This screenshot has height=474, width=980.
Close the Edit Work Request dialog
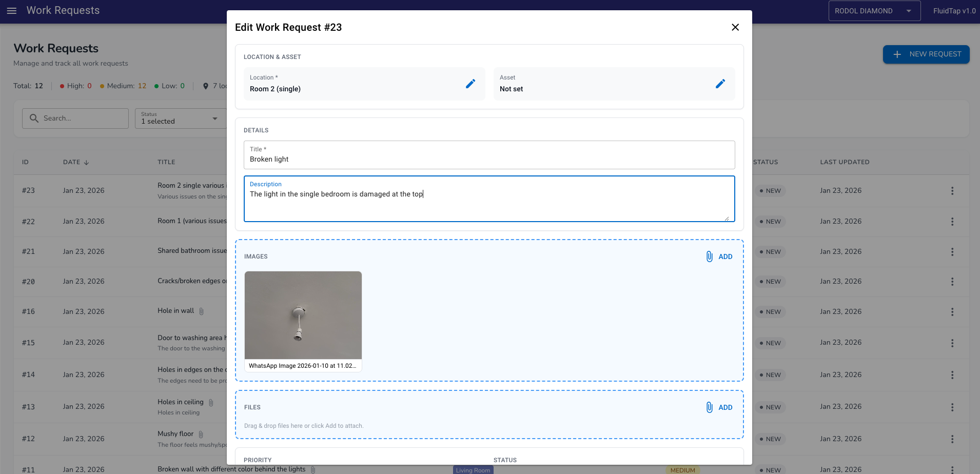(735, 27)
